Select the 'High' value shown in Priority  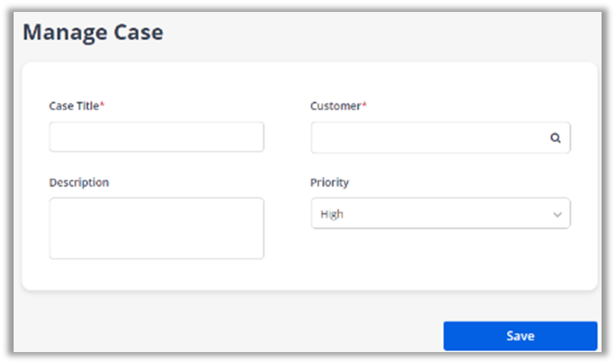tap(332, 214)
